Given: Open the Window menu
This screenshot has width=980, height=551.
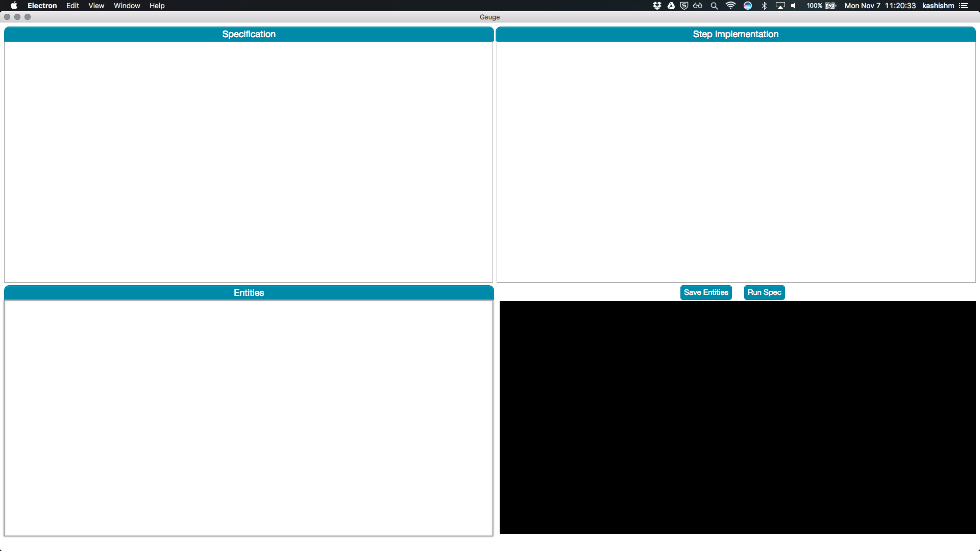Looking at the screenshot, I should (x=127, y=6).
